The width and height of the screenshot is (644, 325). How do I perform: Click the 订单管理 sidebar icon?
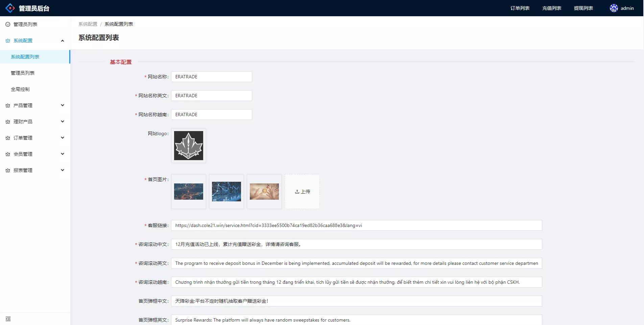click(x=7, y=137)
